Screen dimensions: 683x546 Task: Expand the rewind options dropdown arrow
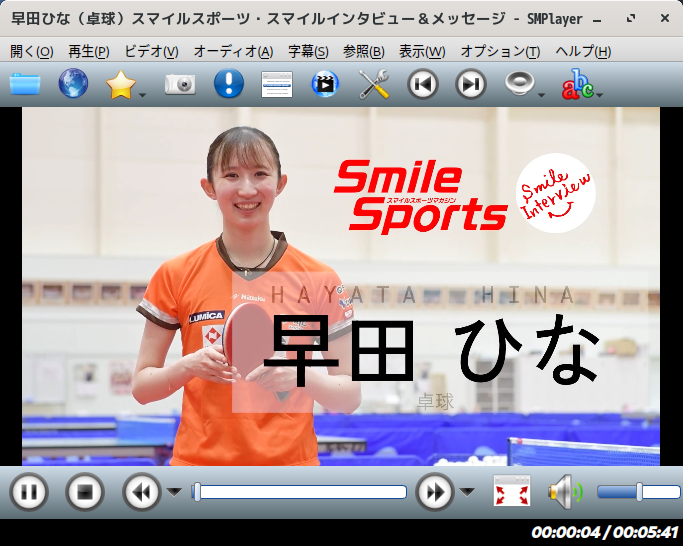click(x=175, y=492)
